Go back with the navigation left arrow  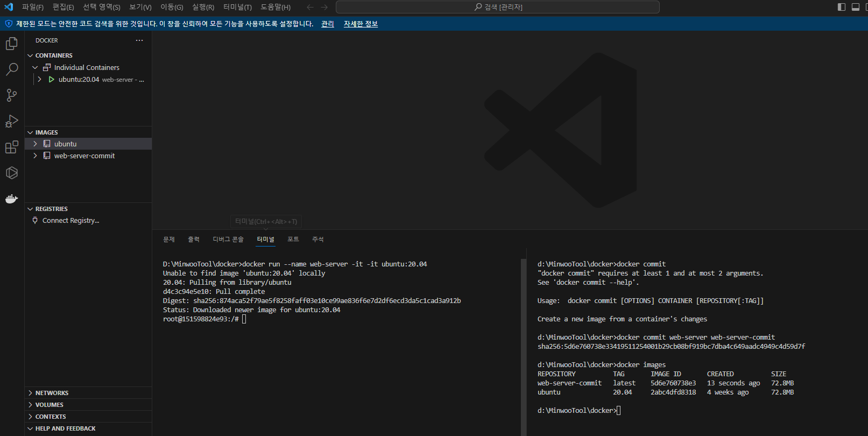point(310,7)
